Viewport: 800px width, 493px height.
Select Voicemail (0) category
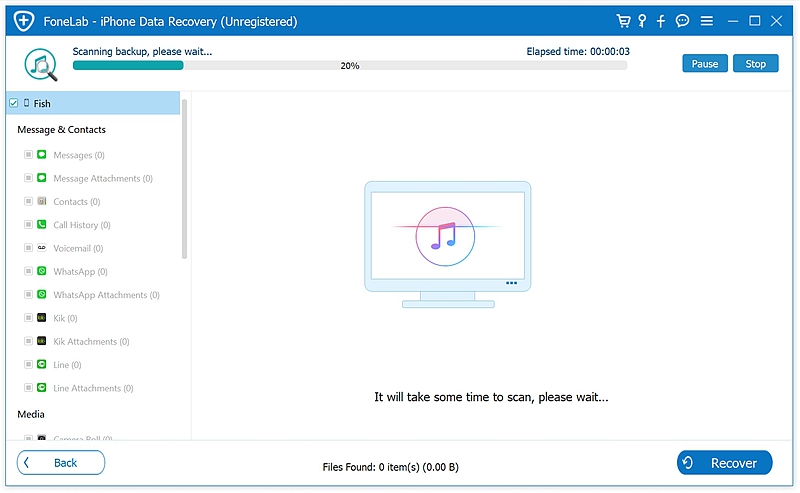(78, 248)
